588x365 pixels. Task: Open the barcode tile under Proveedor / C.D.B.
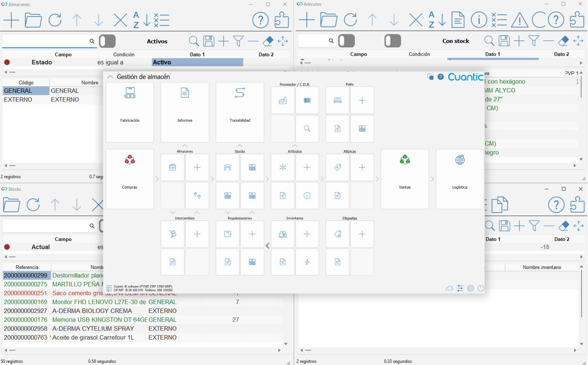pos(307,100)
